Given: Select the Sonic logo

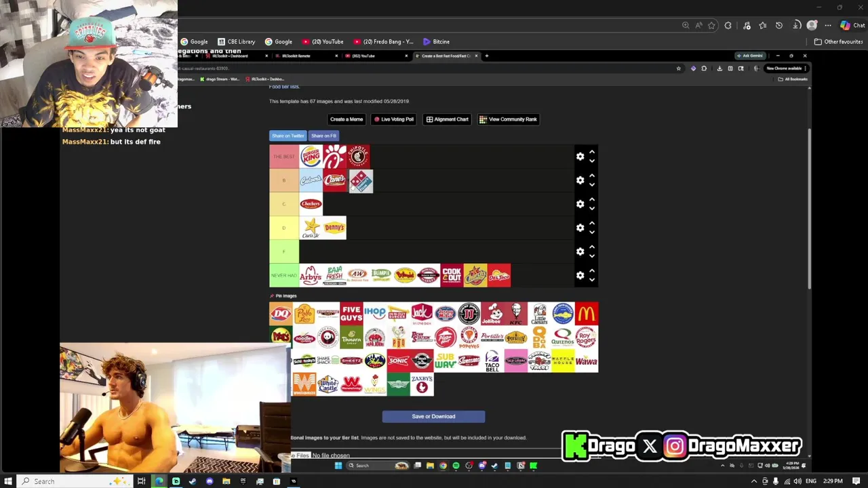Looking at the screenshot, I should click(398, 361).
